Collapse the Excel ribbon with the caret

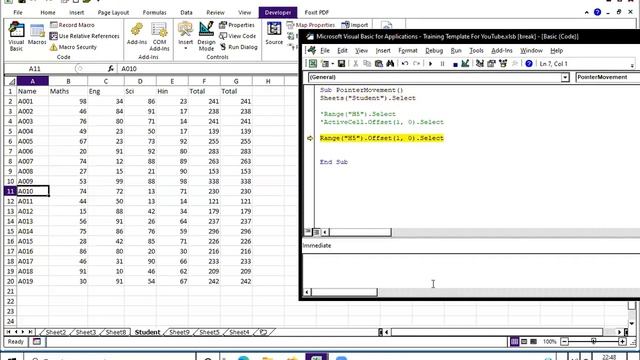pyautogui.click(x=587, y=13)
